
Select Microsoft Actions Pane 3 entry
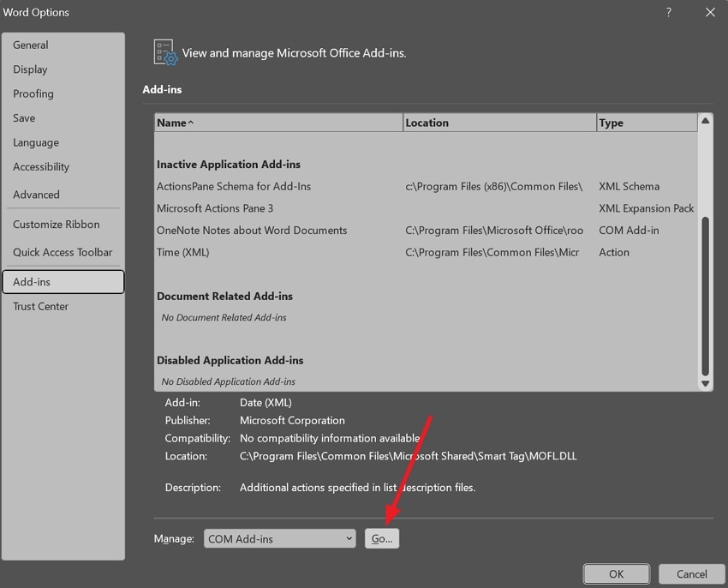click(215, 208)
